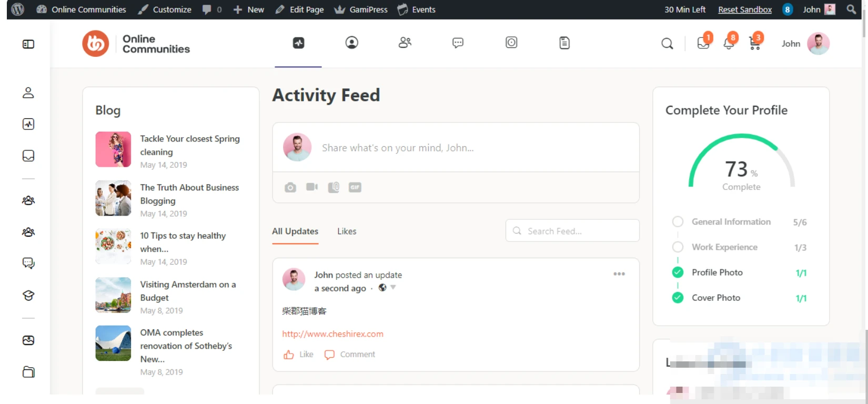Open the Members profile circle icon in header
Viewport: 868px width, 404px height.
[352, 43]
